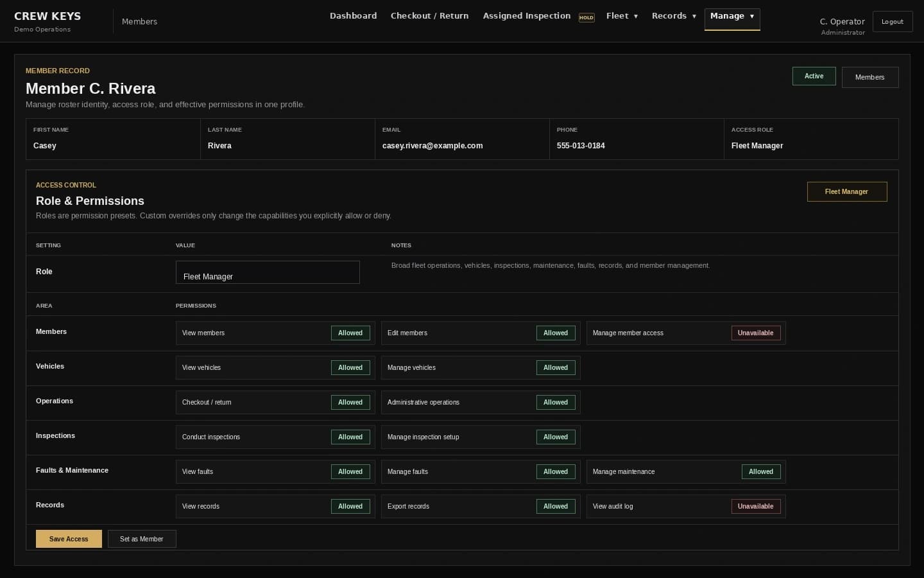Toggle the View members permission status
Screen dimensions: 924x578
click(x=350, y=333)
